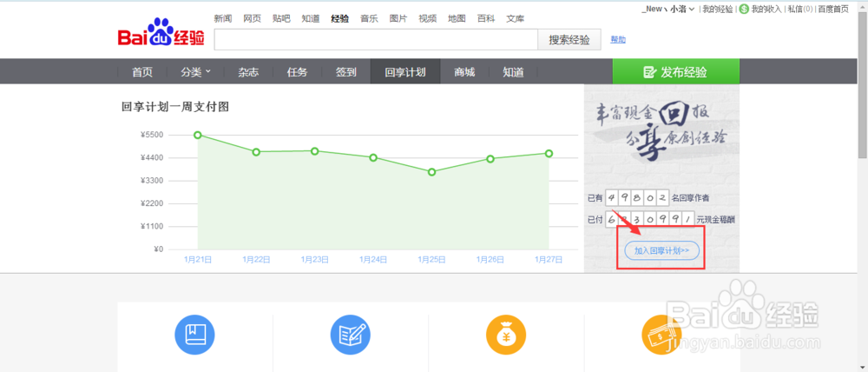The width and height of the screenshot is (868, 372).
Task: Click the 回享计划一周支付图 chart title
Action: coord(175,107)
